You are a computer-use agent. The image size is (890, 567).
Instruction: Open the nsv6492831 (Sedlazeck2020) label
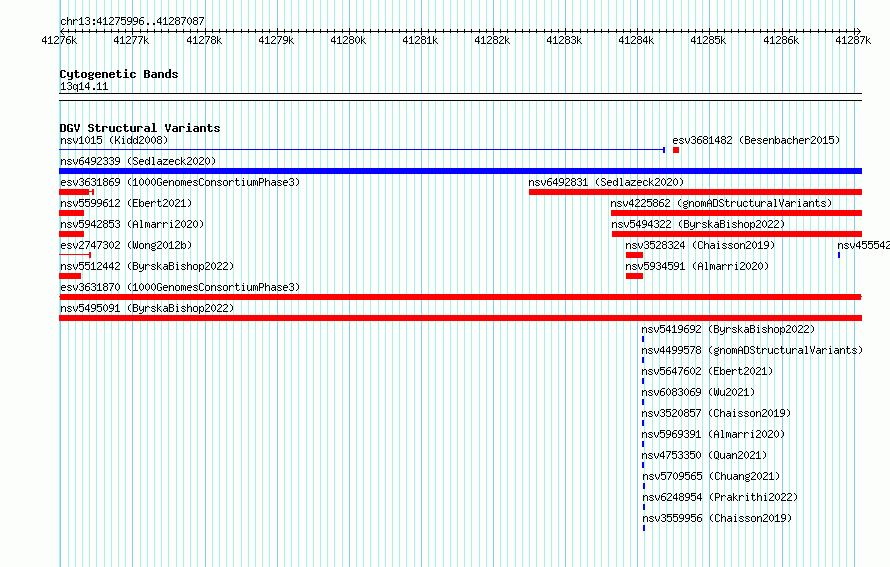[606, 182]
